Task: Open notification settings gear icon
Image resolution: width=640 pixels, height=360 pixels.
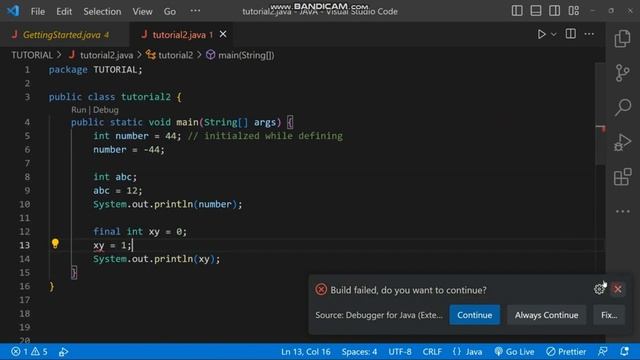Action: (599, 289)
